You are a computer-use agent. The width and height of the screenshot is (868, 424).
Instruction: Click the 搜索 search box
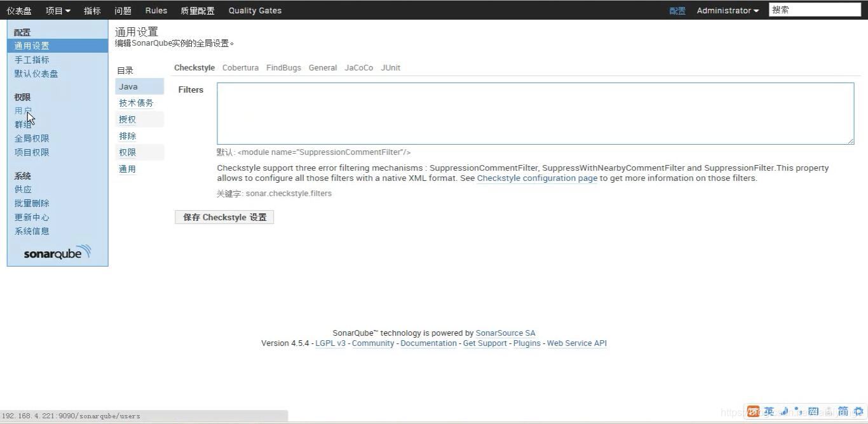[815, 10]
